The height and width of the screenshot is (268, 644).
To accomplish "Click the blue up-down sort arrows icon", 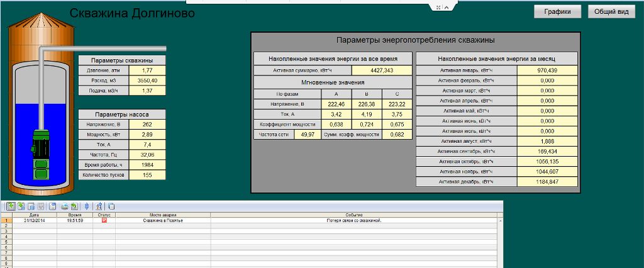I will 86,206.
